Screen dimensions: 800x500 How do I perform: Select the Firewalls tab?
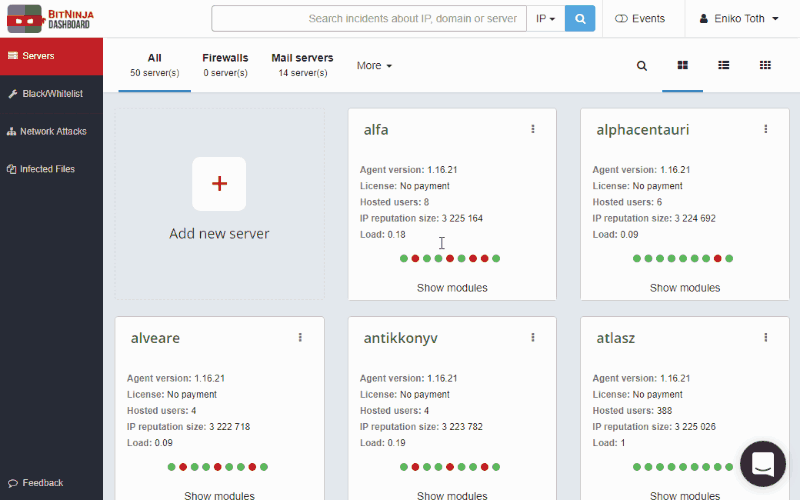click(x=225, y=65)
